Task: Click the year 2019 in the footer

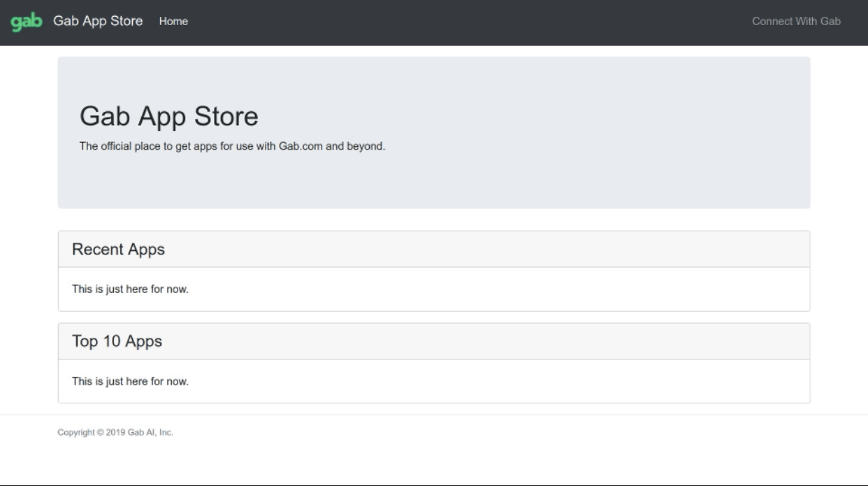Action: [x=115, y=432]
